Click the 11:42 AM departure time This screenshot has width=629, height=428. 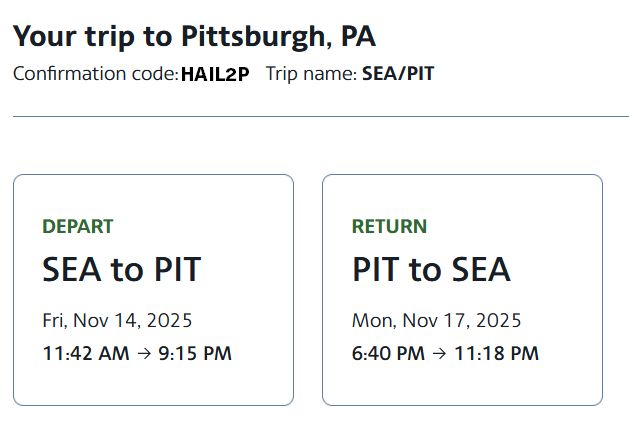(86, 354)
